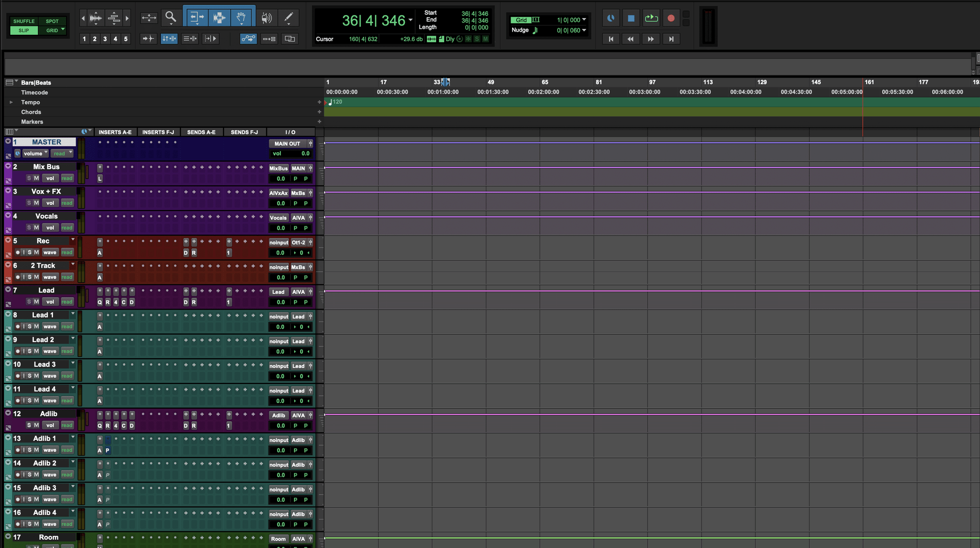Image resolution: width=980 pixels, height=548 pixels.
Task: Click the SENDS F-J column header
Action: point(244,132)
